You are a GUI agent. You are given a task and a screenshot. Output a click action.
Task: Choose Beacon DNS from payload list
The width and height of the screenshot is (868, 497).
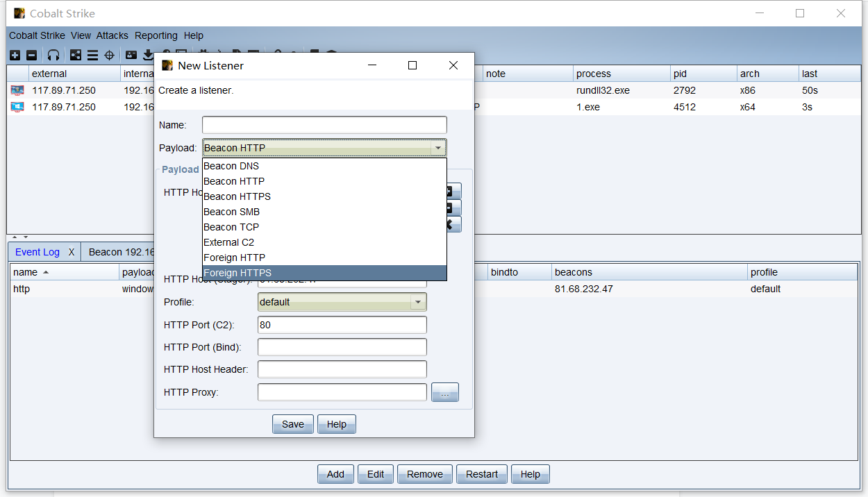[x=324, y=166]
